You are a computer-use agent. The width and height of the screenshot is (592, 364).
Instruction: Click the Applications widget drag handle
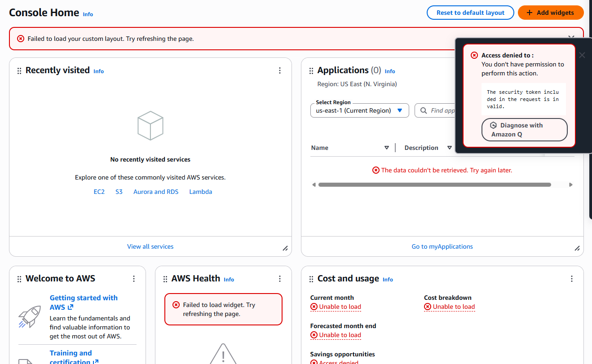tap(311, 71)
